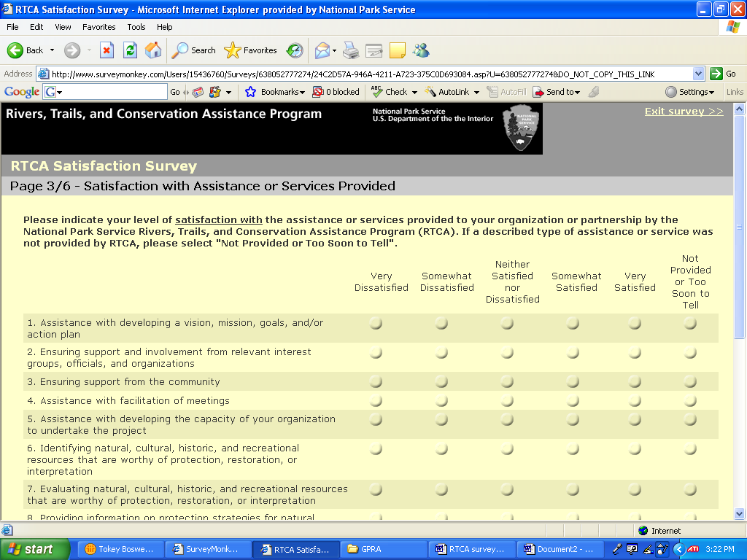Select Somewhat Dissatisfied for question 2
The image size is (747, 560).
pyautogui.click(x=441, y=353)
